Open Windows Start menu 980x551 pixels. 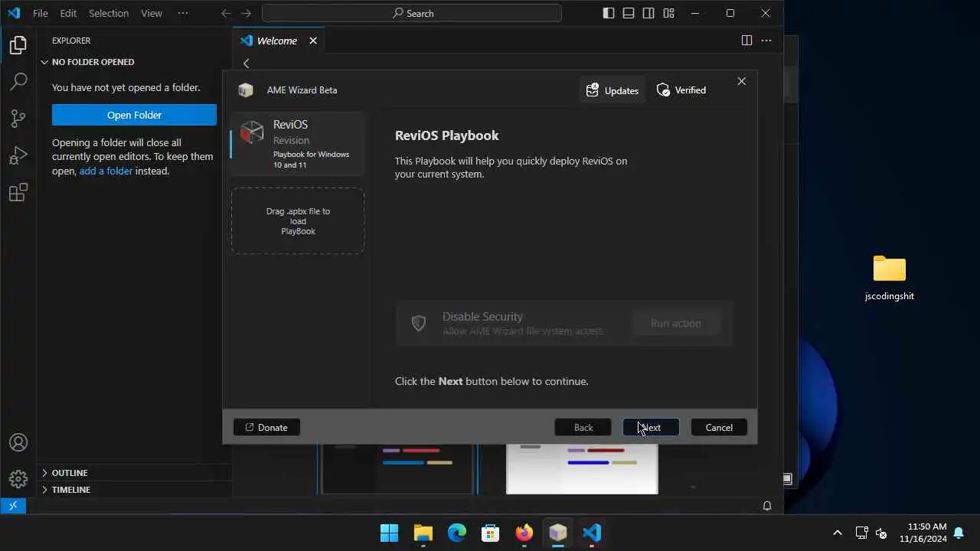(x=389, y=533)
